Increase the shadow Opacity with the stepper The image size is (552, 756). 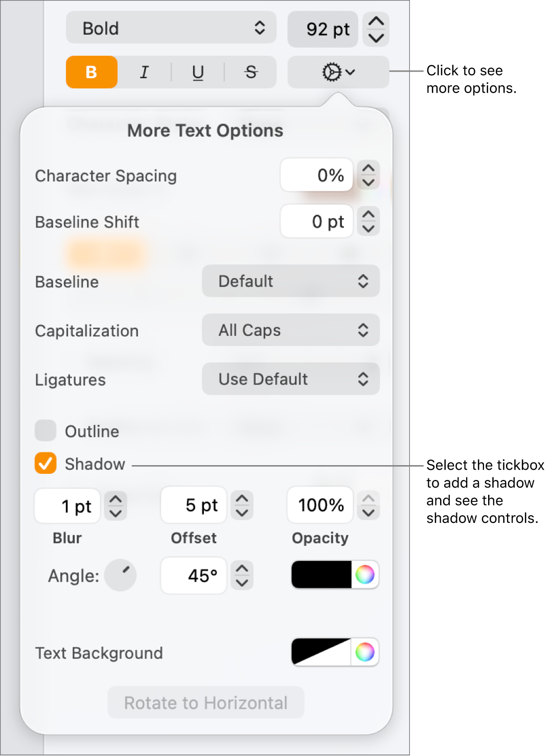tap(368, 500)
